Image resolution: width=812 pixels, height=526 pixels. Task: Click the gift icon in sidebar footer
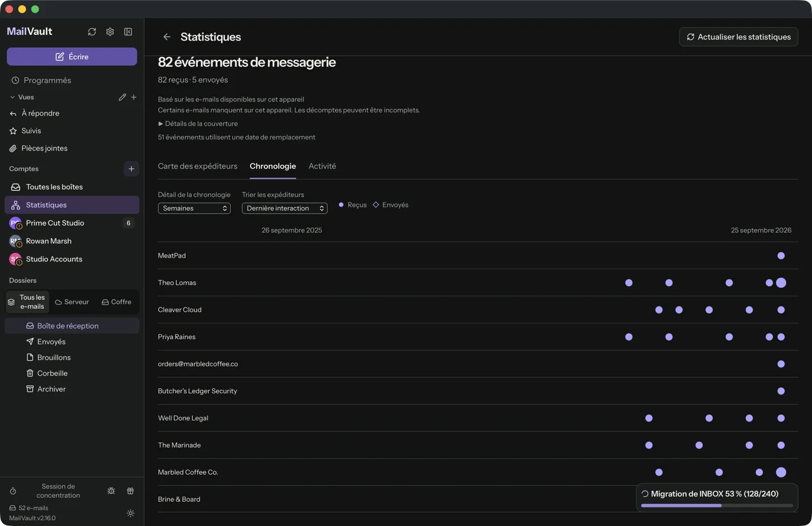pyautogui.click(x=130, y=491)
